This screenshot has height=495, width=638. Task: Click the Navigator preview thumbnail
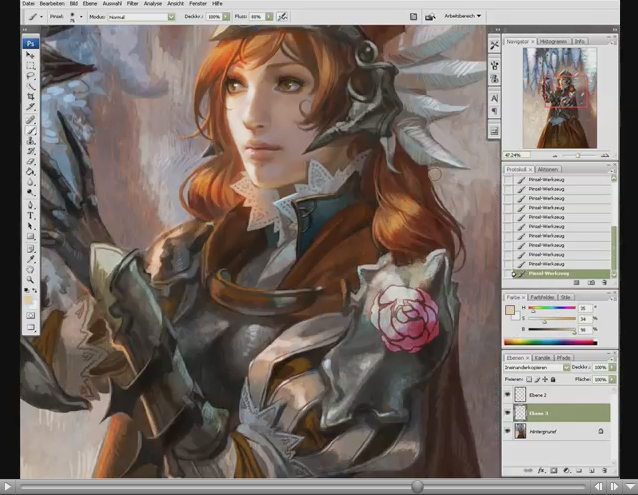pos(559,98)
